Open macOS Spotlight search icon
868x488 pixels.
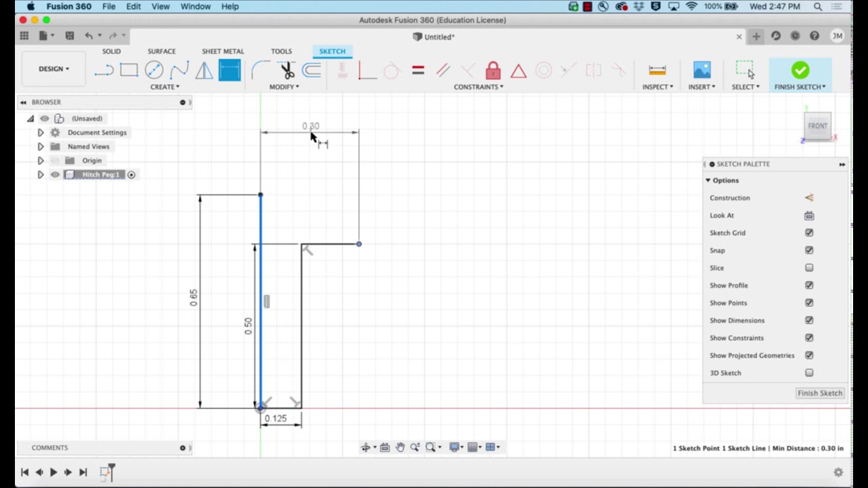(818, 6)
